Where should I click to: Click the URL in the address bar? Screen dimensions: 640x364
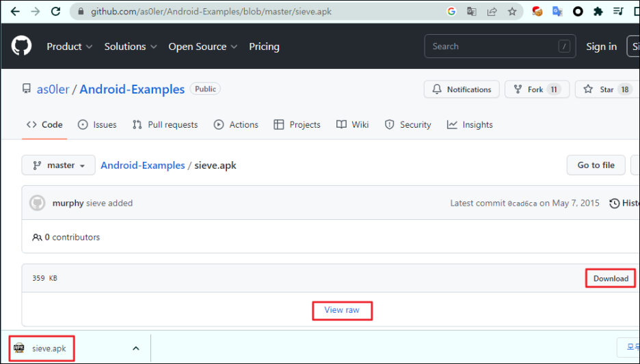click(x=211, y=12)
